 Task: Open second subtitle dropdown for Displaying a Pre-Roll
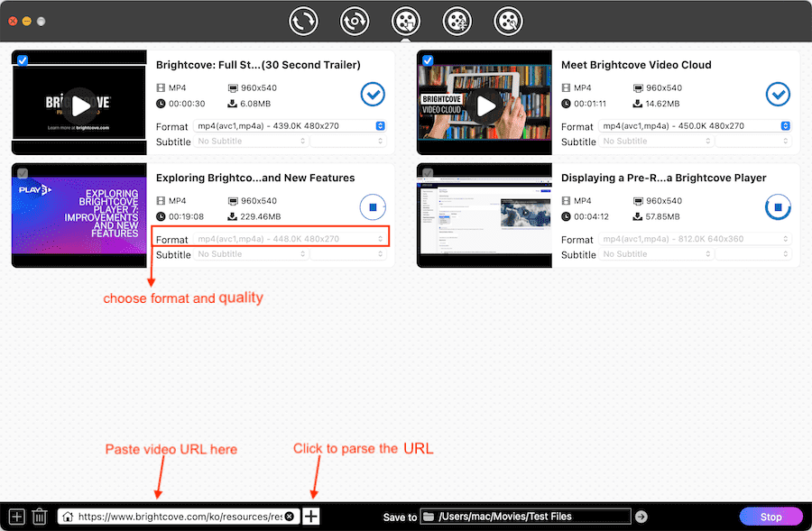pos(753,253)
